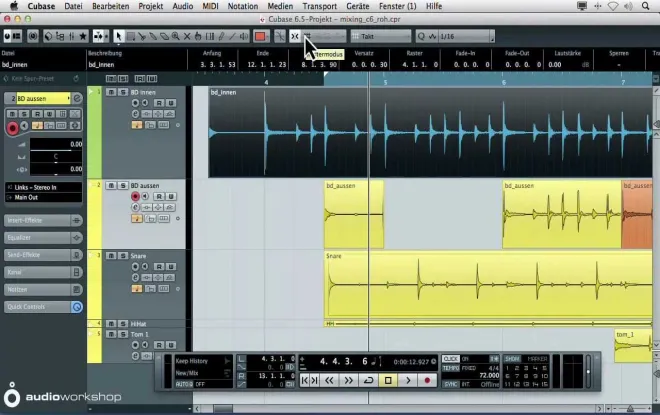Adjust the Inspector volume fader

click(56, 144)
